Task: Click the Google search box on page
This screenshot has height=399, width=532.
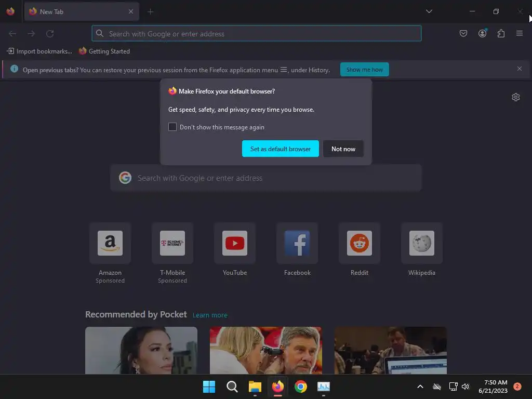Action: coord(266,178)
